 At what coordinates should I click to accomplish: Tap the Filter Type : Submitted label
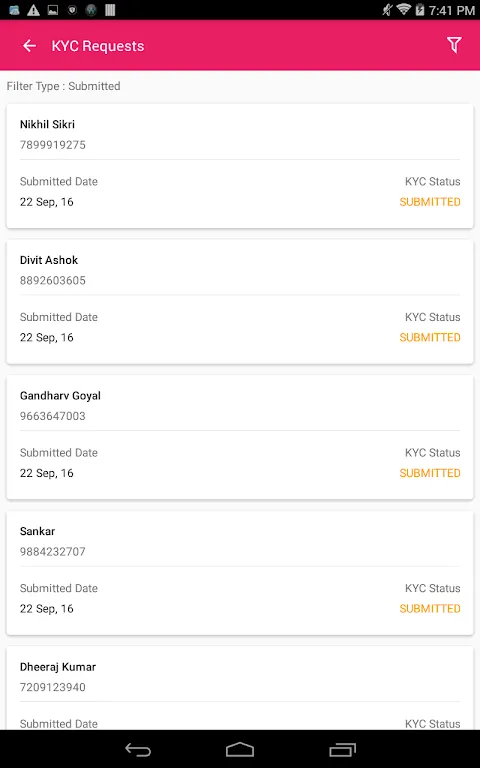(64, 86)
